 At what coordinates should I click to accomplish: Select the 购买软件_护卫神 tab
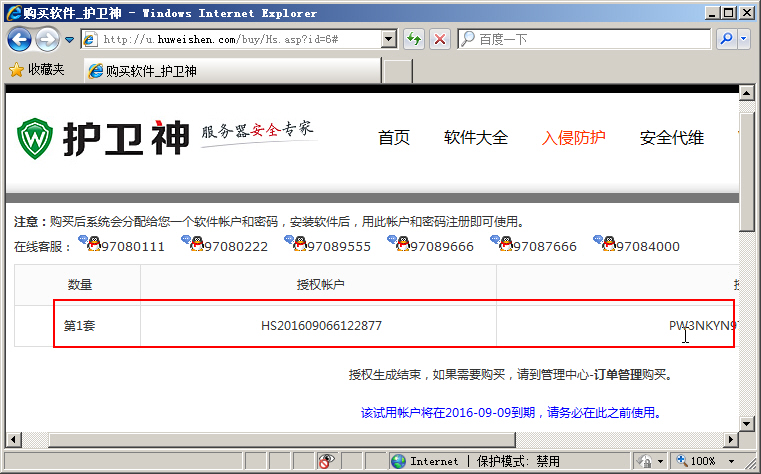point(233,71)
